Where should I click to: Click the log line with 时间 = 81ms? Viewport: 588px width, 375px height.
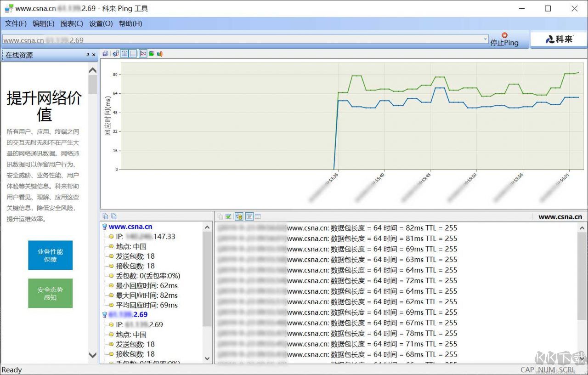(x=338, y=239)
